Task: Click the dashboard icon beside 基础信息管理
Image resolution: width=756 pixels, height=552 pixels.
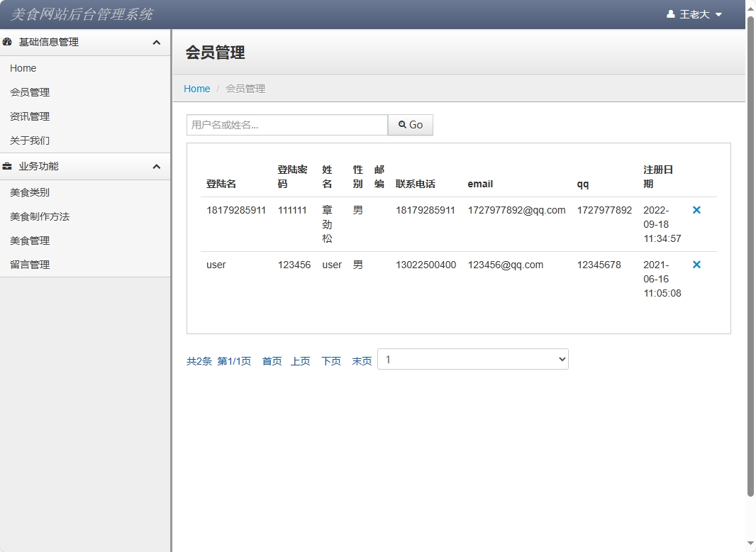Action: coord(8,43)
